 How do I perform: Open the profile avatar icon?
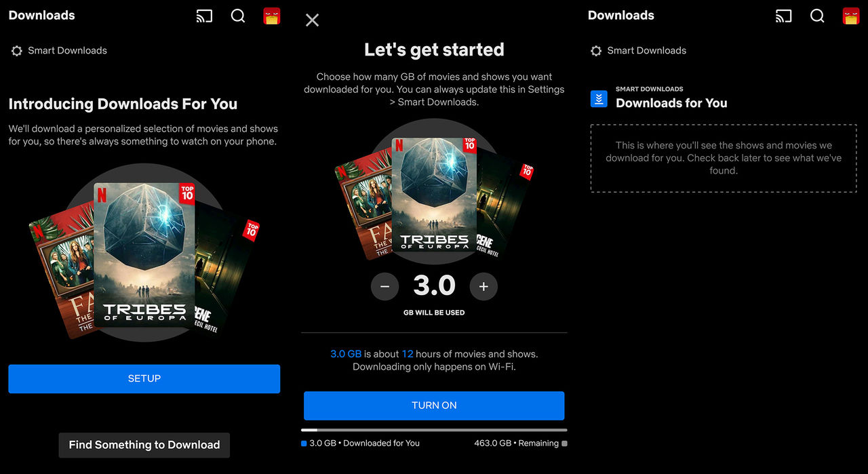point(271,16)
